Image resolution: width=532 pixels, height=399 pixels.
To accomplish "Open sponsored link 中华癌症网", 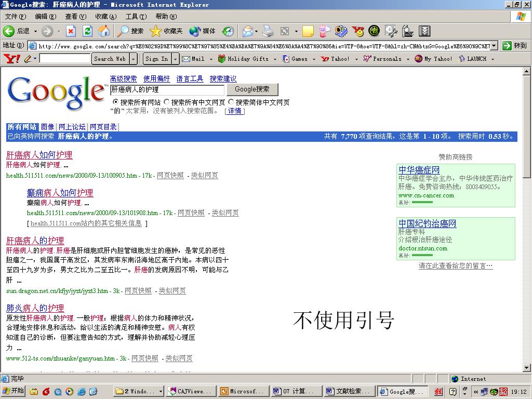I will pyautogui.click(x=419, y=170).
